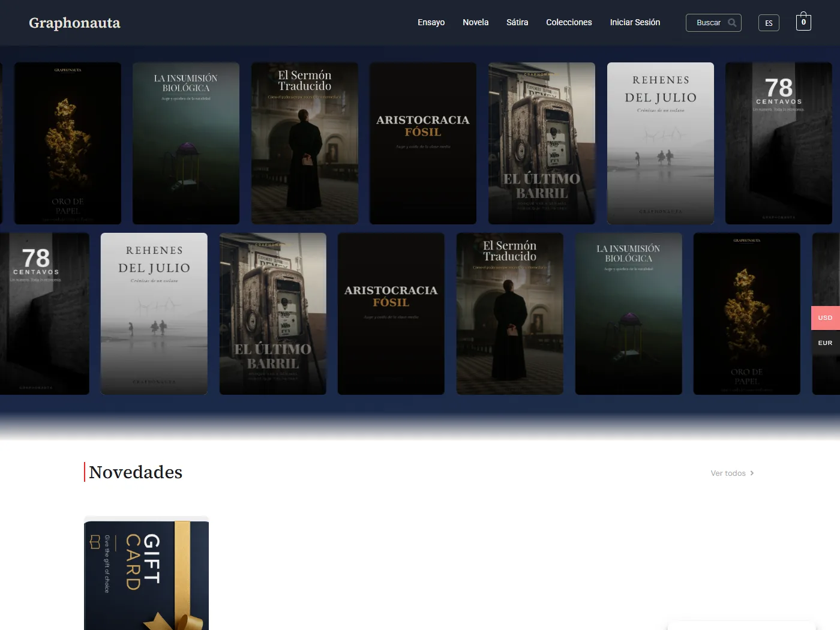Image resolution: width=840 pixels, height=630 pixels.
Task: Go to the Novela category
Action: [475, 22]
